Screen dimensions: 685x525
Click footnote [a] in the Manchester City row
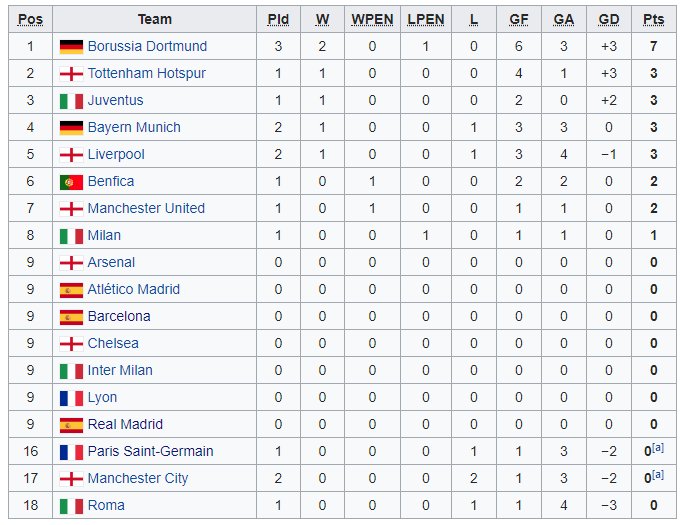658,475
